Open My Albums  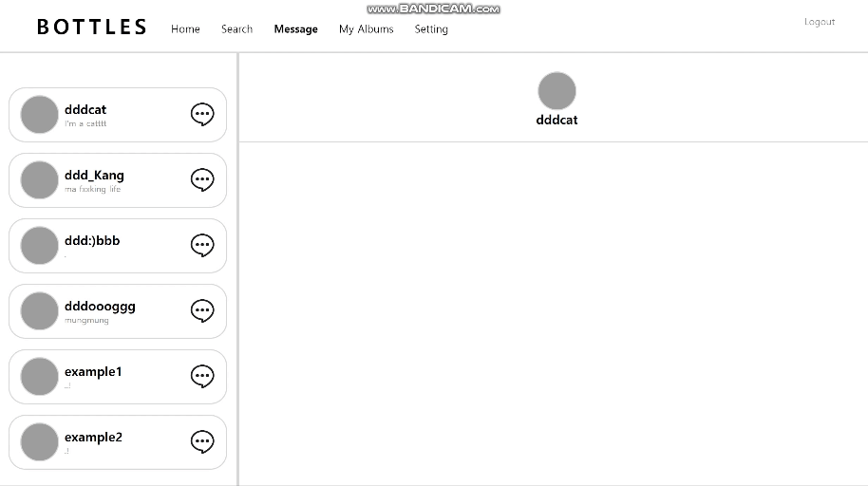coord(366,28)
